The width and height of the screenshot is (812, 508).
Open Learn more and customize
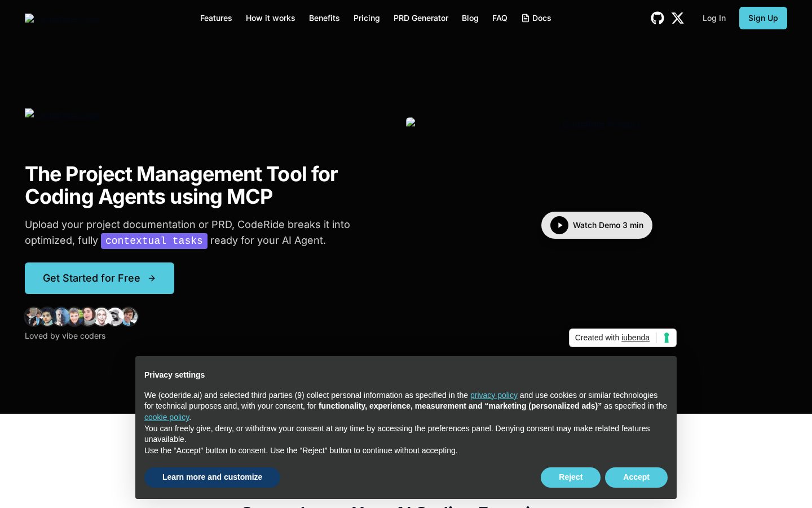(x=212, y=478)
